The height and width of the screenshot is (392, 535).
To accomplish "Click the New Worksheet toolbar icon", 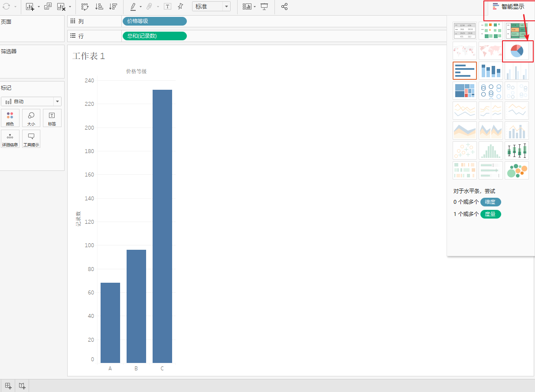I will coord(30,7).
